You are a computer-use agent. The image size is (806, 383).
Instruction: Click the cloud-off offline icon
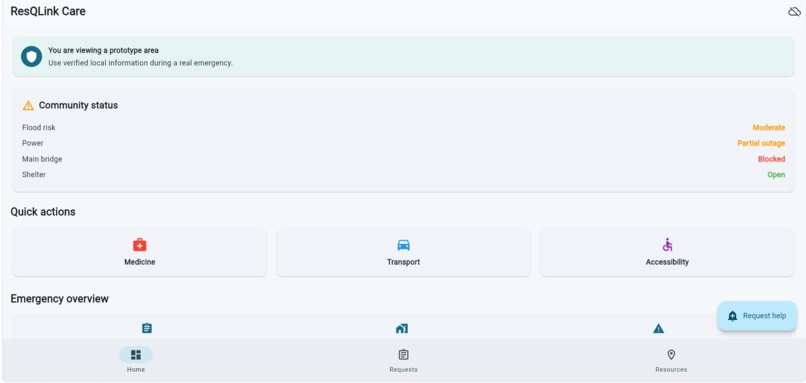[794, 11]
